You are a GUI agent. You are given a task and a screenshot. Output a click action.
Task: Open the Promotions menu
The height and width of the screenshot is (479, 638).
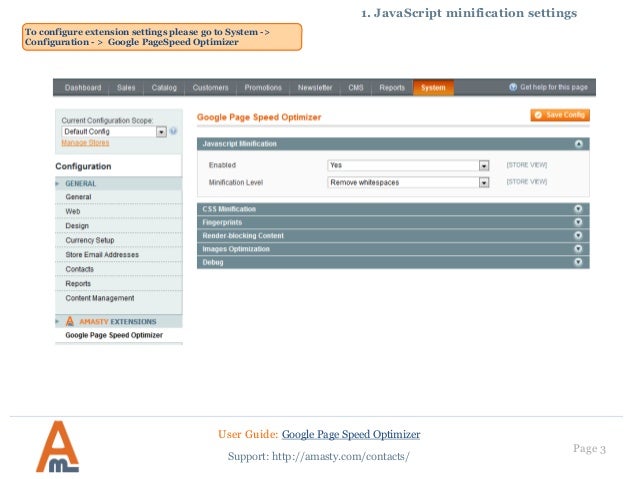pyautogui.click(x=263, y=87)
